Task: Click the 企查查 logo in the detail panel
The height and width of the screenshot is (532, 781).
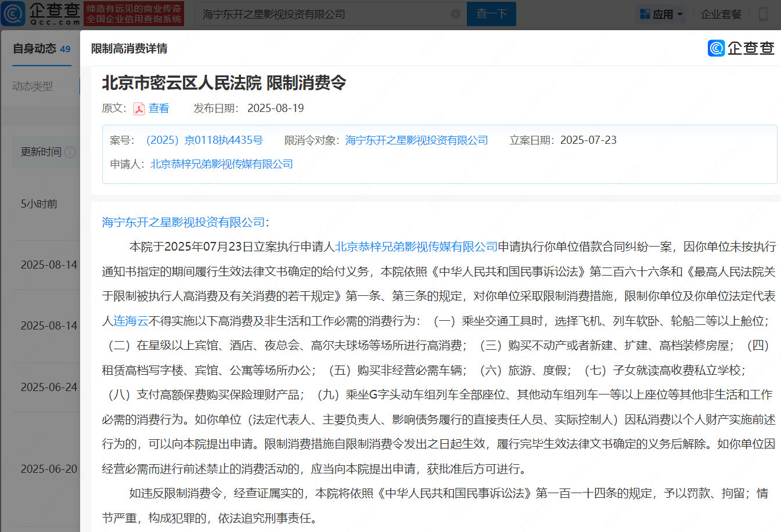Action: click(x=741, y=48)
